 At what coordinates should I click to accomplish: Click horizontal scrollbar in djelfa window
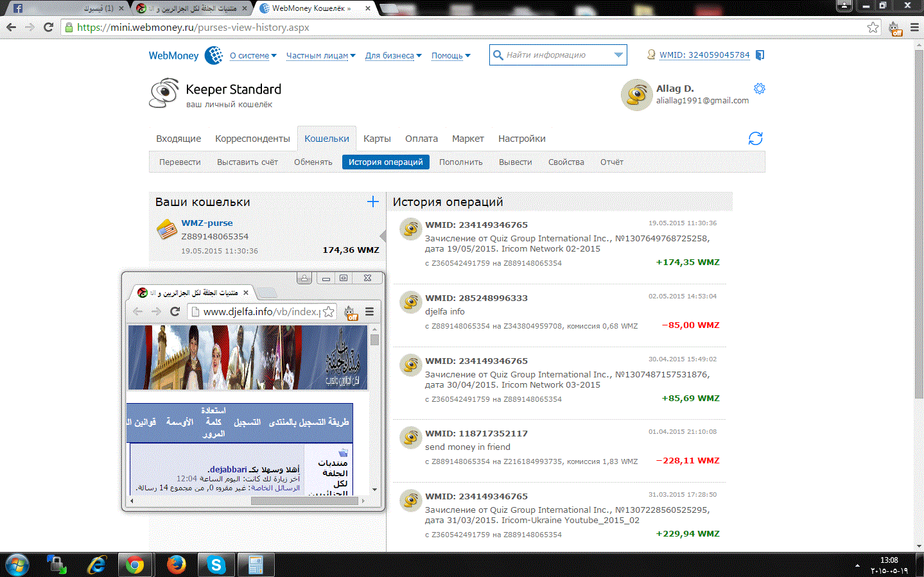[x=304, y=501]
